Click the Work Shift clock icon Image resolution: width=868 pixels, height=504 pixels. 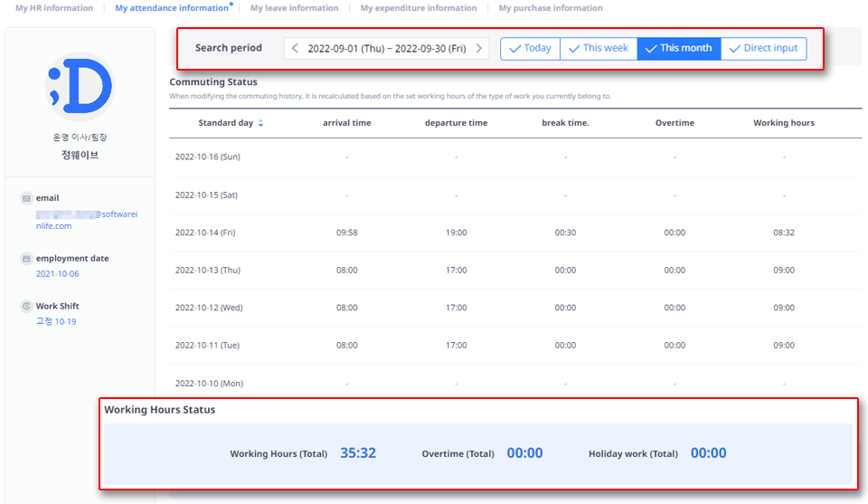click(x=26, y=307)
